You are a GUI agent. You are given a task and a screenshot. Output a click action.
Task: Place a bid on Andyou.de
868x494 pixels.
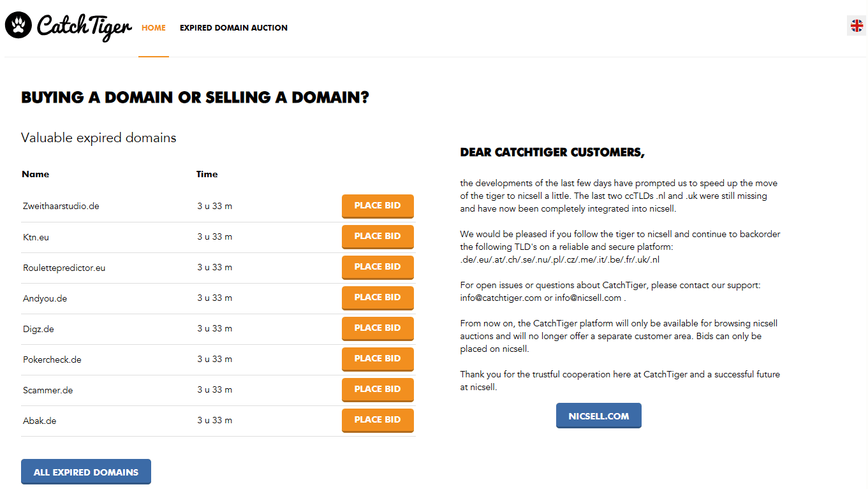[x=378, y=298]
